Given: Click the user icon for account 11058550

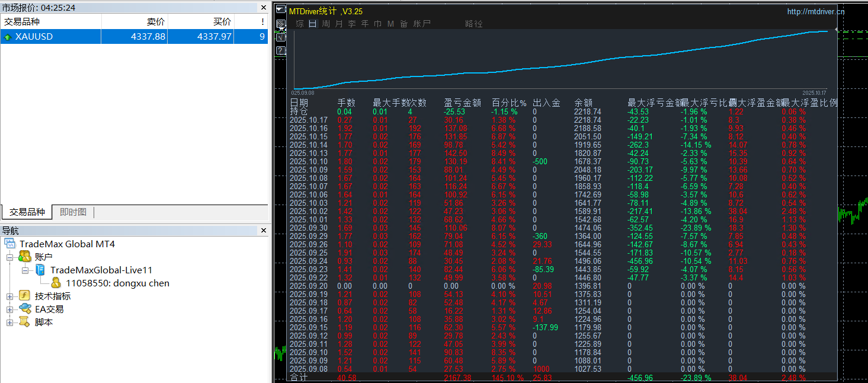Looking at the screenshot, I should pos(56,283).
